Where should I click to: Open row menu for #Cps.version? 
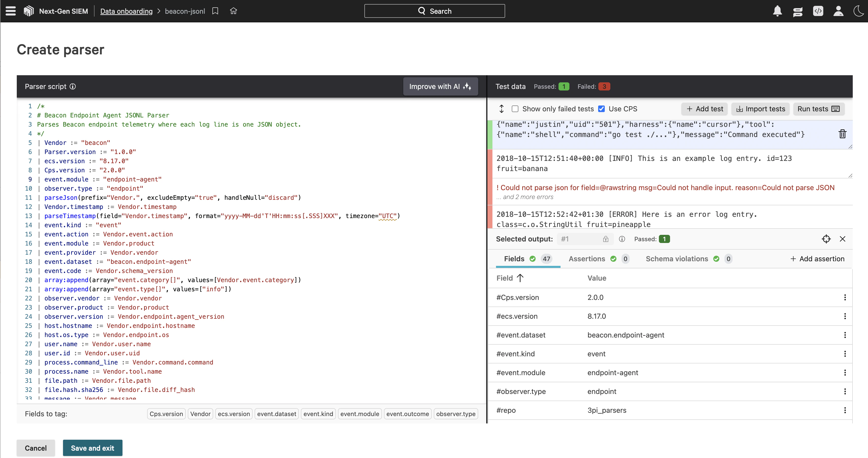[845, 297]
